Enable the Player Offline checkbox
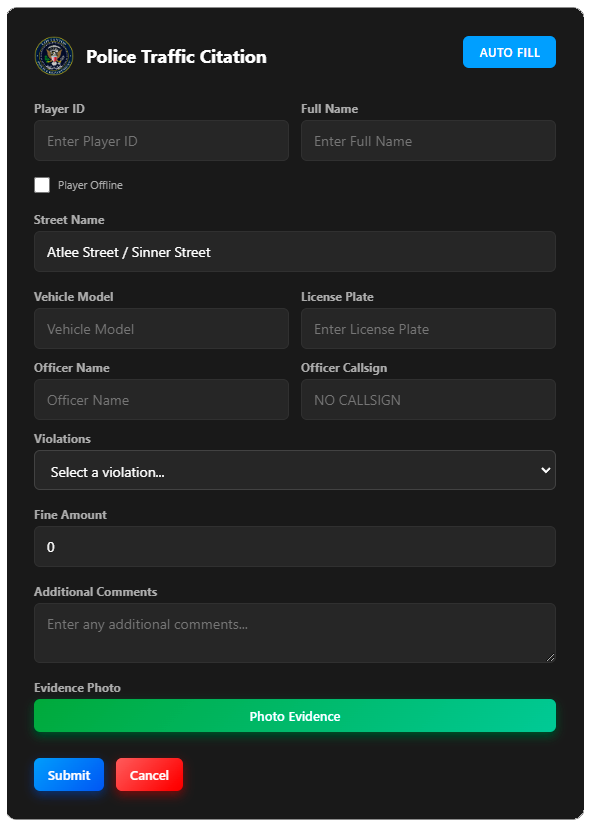Viewport: 593px width, 827px height. click(42, 185)
